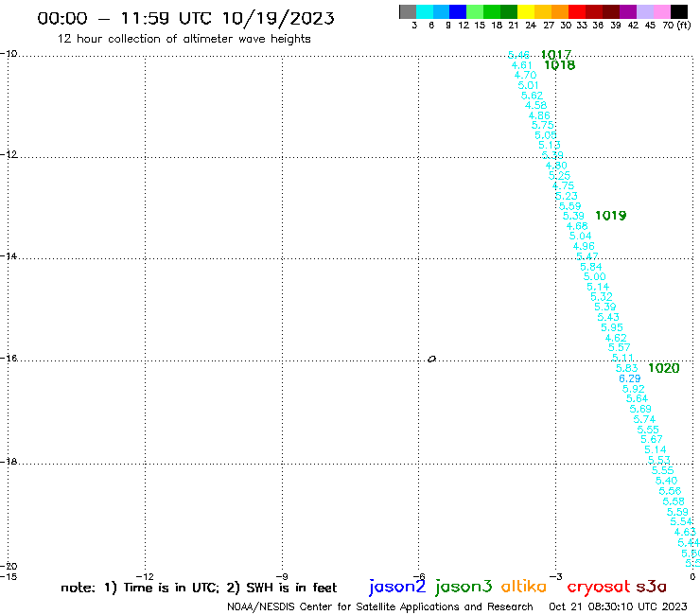
Task: Click the timestamp 'Oct 21 08:30:10 UTC 2023'
Action: [x=618, y=606]
